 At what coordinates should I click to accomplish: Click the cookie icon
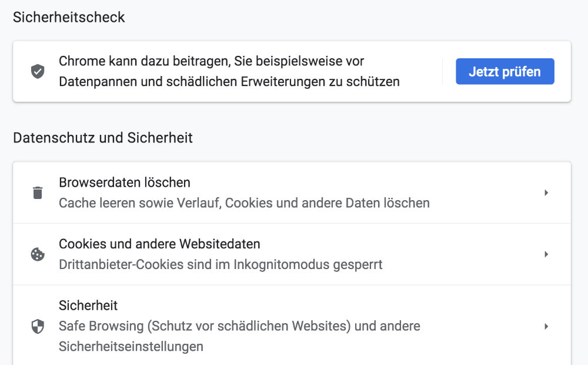pyautogui.click(x=38, y=254)
